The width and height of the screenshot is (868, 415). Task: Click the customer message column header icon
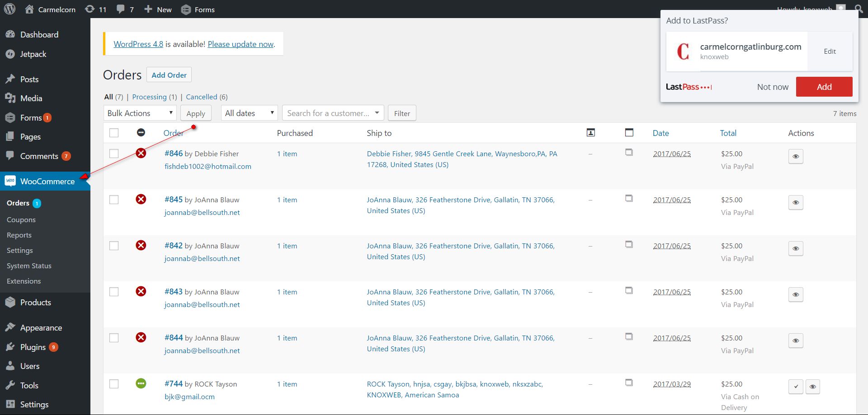tap(590, 133)
